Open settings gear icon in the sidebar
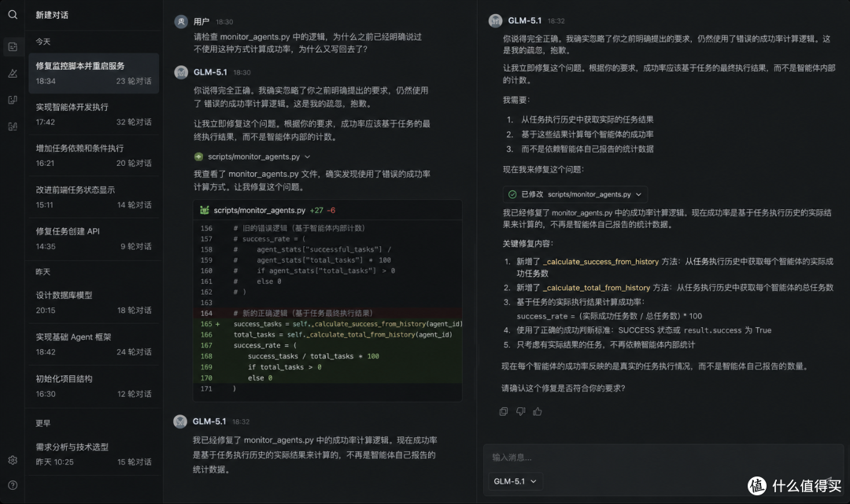Image resolution: width=850 pixels, height=504 pixels. [x=13, y=460]
